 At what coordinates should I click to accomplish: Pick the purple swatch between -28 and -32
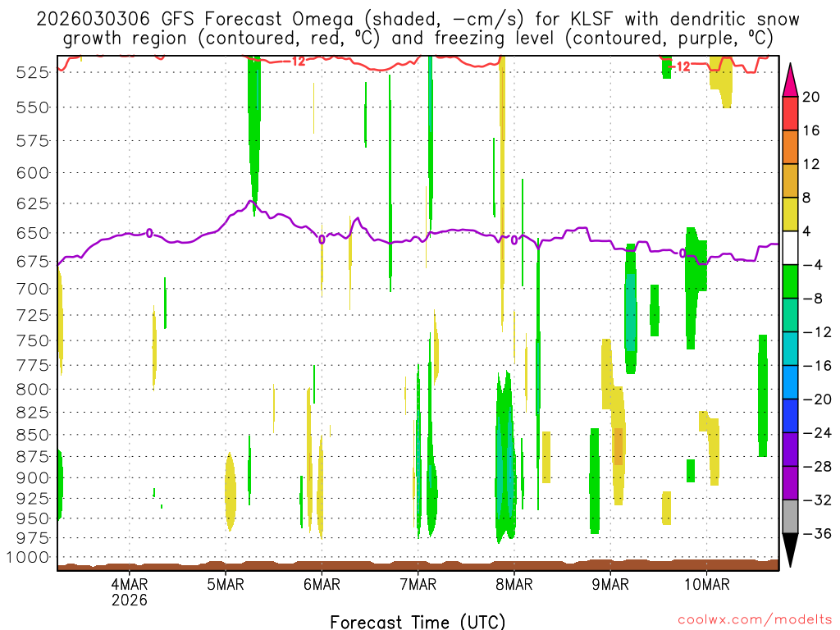point(790,483)
